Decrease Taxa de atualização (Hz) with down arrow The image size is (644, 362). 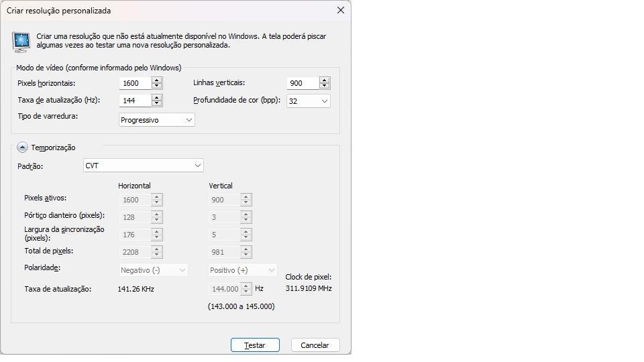click(156, 103)
